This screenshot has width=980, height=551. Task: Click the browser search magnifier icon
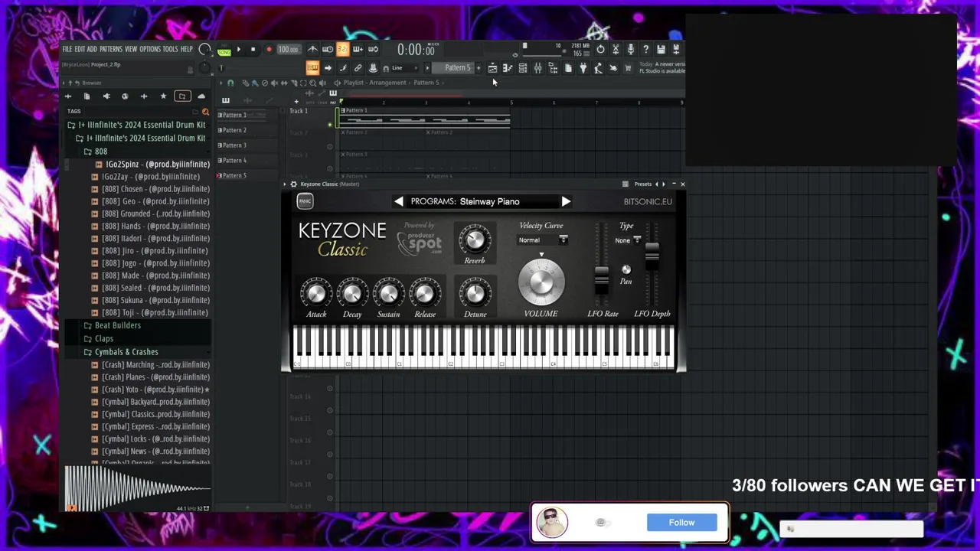[x=205, y=112]
